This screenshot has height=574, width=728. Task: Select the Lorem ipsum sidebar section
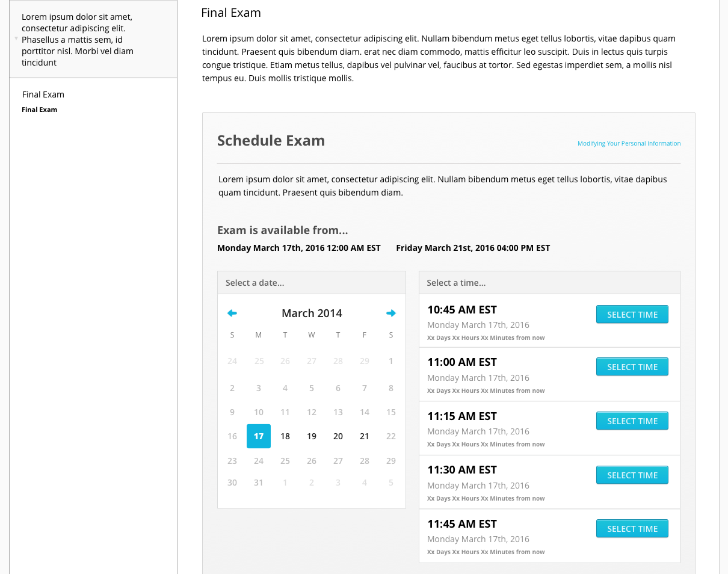coord(78,40)
